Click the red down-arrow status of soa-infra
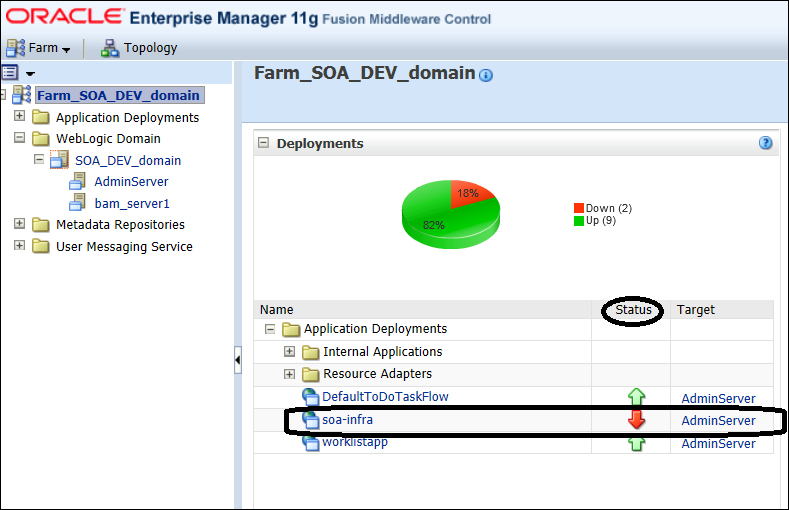Screen dimensions: 789x510 [x=637, y=419]
